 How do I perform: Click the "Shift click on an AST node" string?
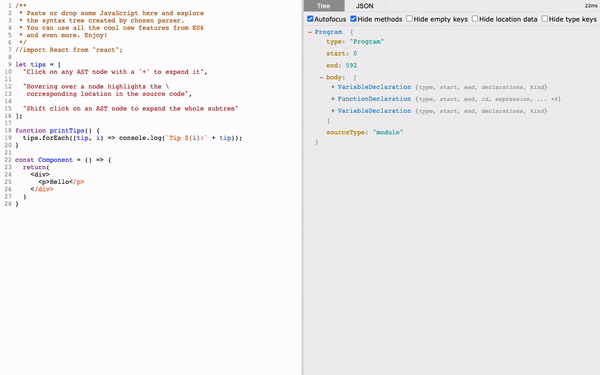click(x=130, y=109)
